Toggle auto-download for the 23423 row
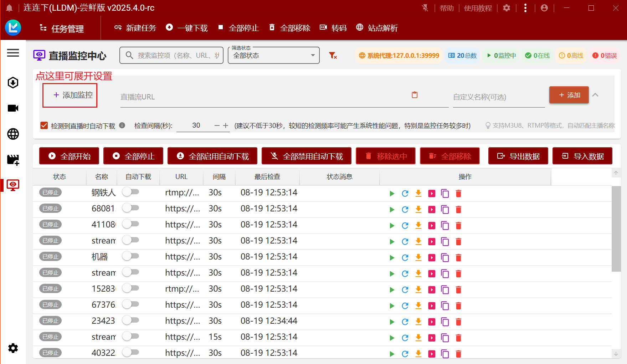This screenshot has height=364, width=627. pos(130,321)
